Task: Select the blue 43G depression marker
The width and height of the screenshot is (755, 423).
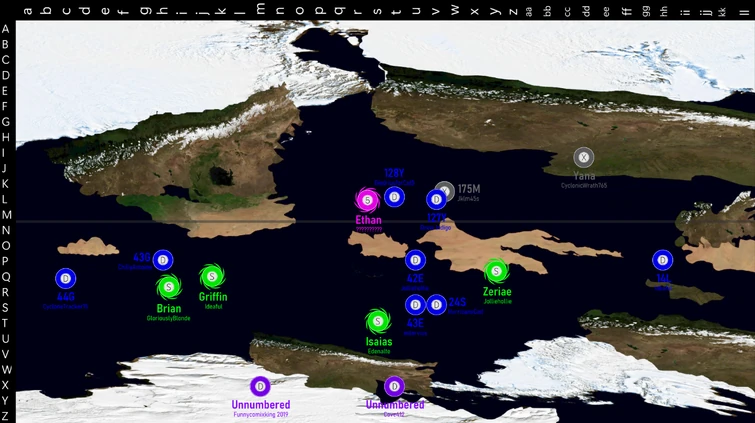Action: (x=163, y=260)
